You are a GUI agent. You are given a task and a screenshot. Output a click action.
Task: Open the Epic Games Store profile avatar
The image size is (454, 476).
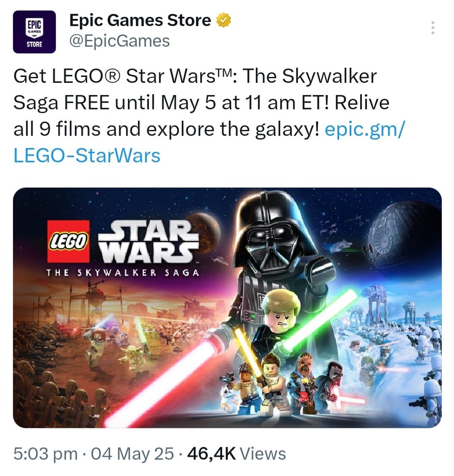pyautogui.click(x=35, y=32)
